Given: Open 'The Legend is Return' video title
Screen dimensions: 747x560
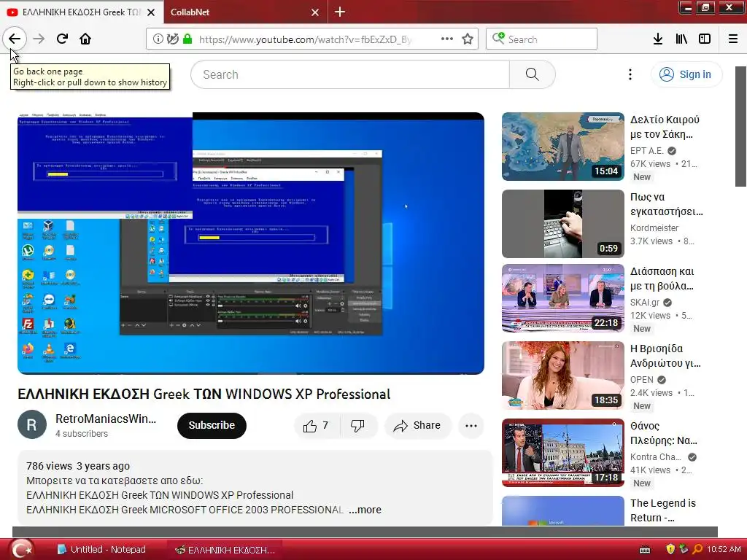Looking at the screenshot, I should 662,510.
